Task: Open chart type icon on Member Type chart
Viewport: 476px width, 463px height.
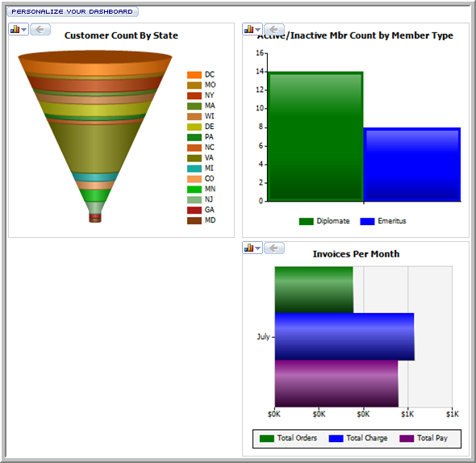Action: tap(249, 29)
